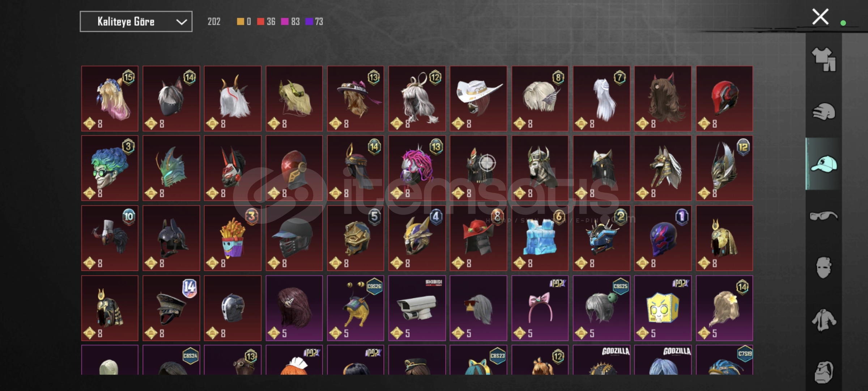
Task: Select the baseball cap headwear category
Action: 824,164
